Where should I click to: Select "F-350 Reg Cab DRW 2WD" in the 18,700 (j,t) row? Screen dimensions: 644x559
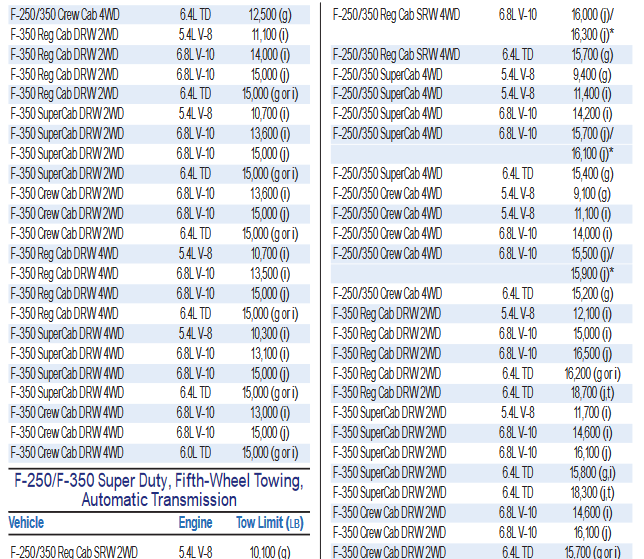point(387,393)
